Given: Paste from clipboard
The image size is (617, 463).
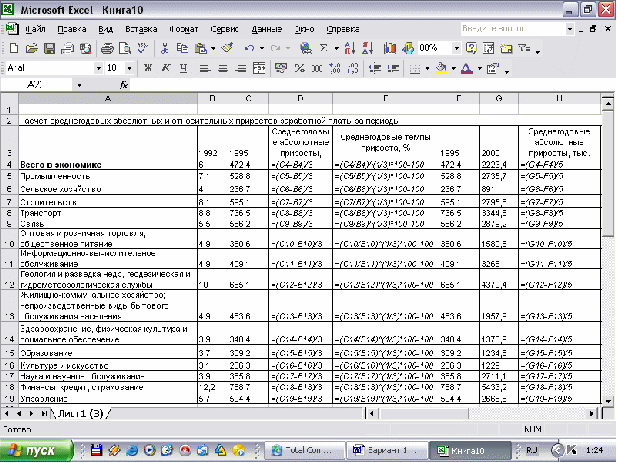Looking at the screenshot, I should [x=201, y=48].
